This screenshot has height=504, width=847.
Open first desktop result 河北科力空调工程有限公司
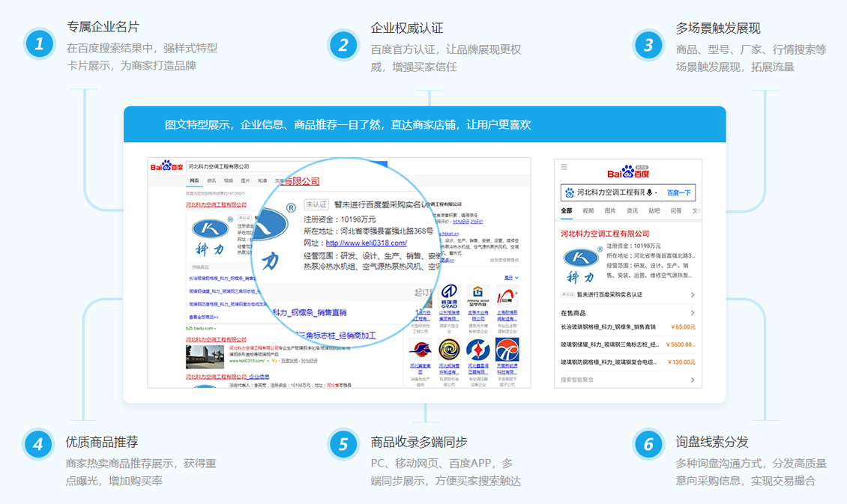[x=216, y=204]
